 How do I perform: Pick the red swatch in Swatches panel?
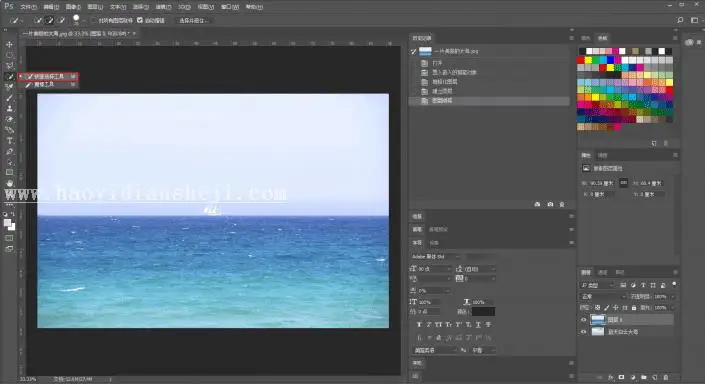(581, 60)
